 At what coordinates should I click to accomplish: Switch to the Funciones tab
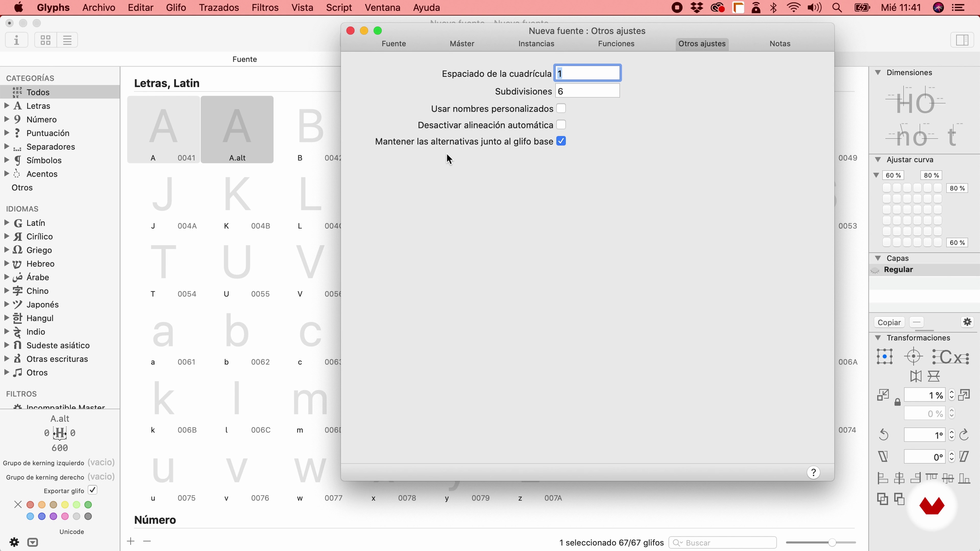click(x=616, y=44)
